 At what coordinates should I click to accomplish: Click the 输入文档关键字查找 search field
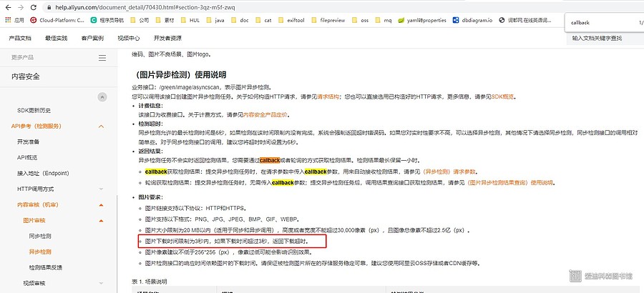(606, 38)
